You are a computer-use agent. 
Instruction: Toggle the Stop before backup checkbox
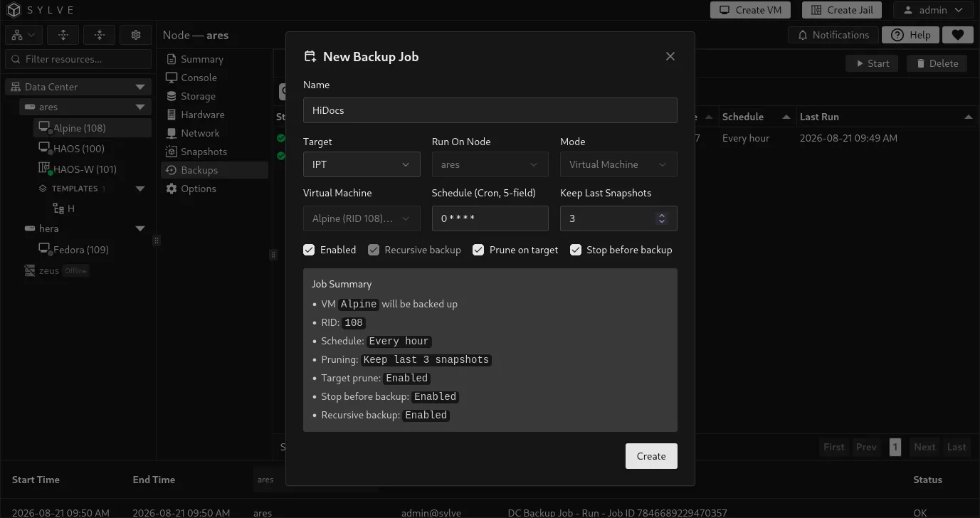576,250
